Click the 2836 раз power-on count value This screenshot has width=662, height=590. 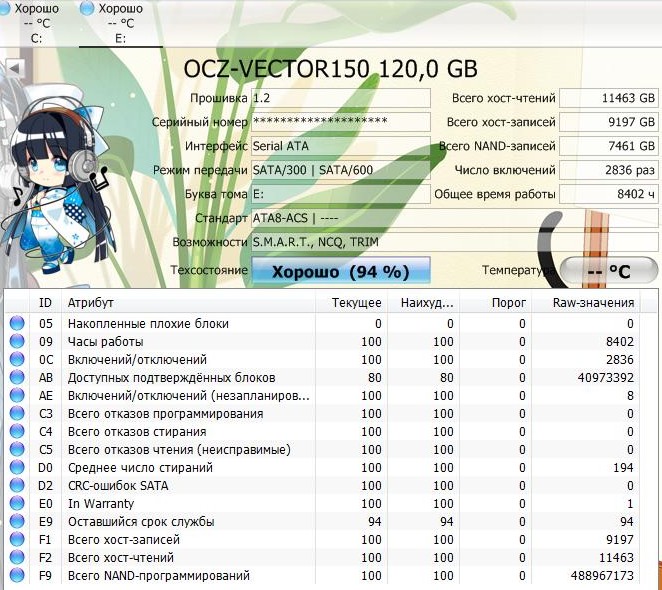(x=608, y=170)
